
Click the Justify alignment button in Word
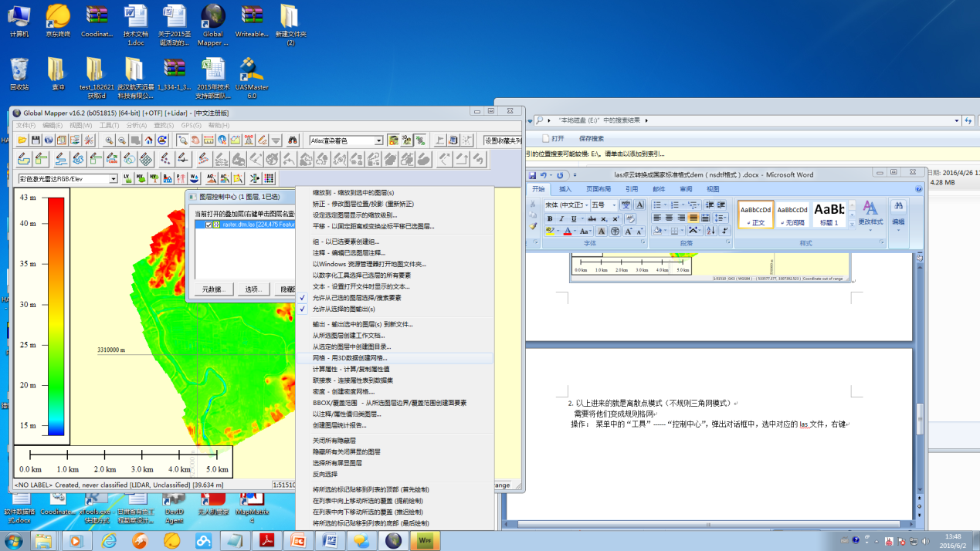point(693,218)
